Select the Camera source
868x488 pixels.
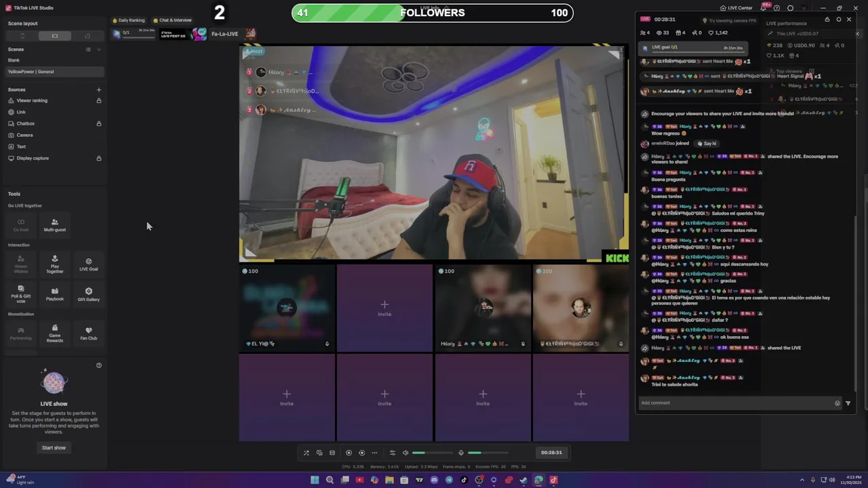coord(54,135)
